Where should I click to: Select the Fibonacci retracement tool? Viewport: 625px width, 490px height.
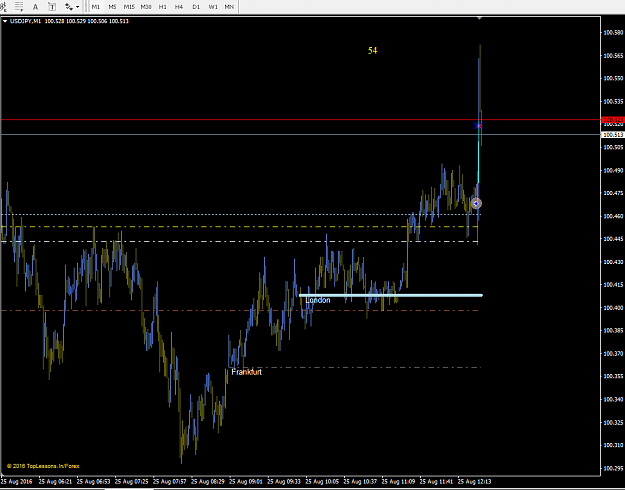tap(19, 7)
